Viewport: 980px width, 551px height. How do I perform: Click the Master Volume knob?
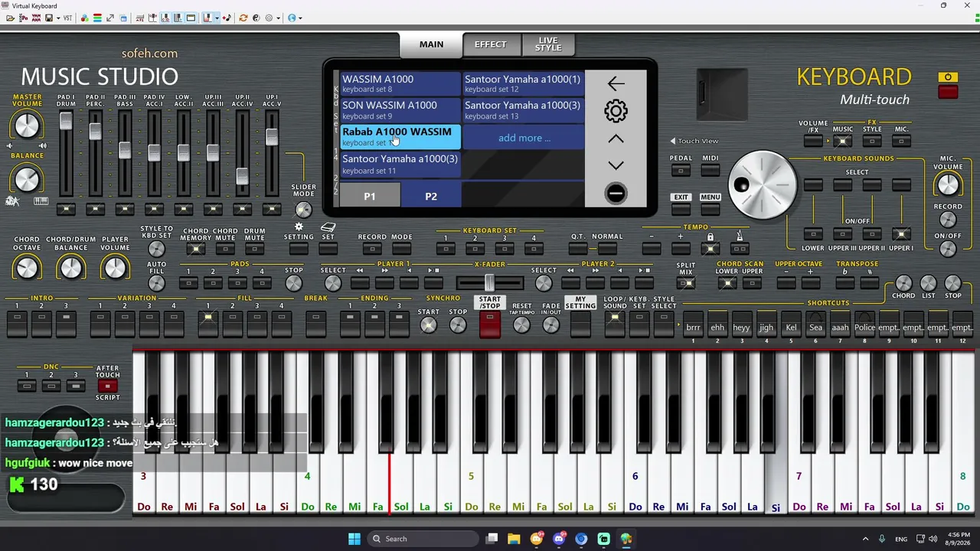27,126
